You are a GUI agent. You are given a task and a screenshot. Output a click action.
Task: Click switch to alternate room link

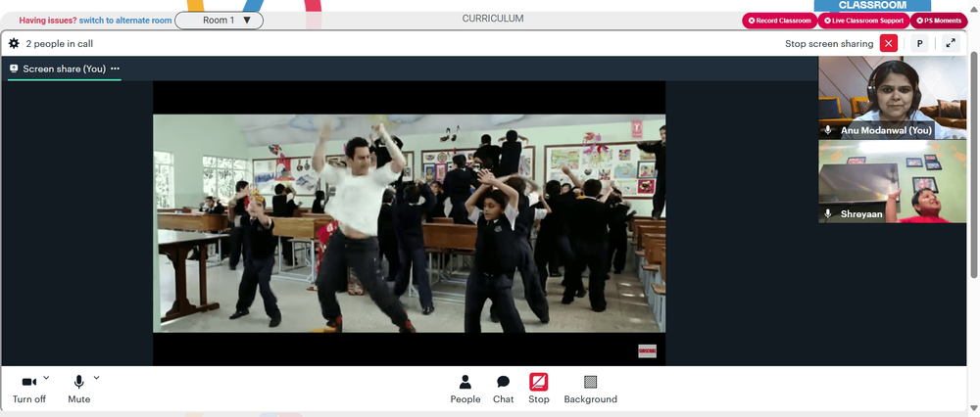click(x=125, y=20)
